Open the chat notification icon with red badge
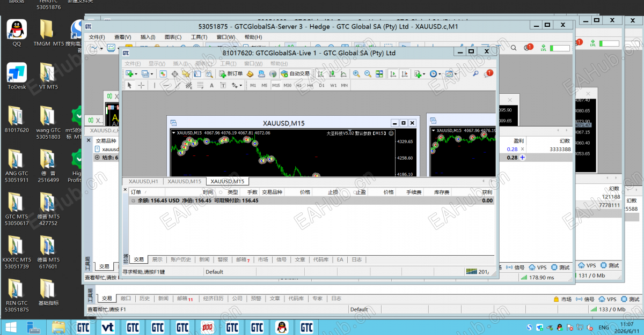Image resolution: width=644 pixels, height=335 pixels. coord(489,73)
